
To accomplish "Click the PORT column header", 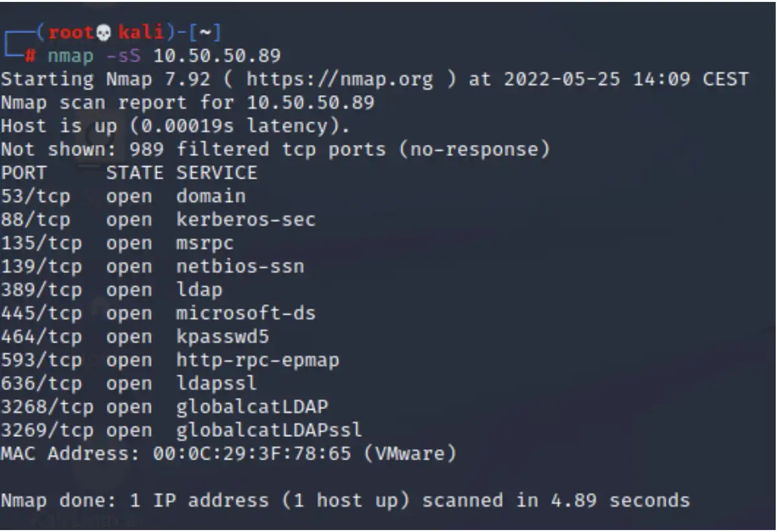I will 23,173.
